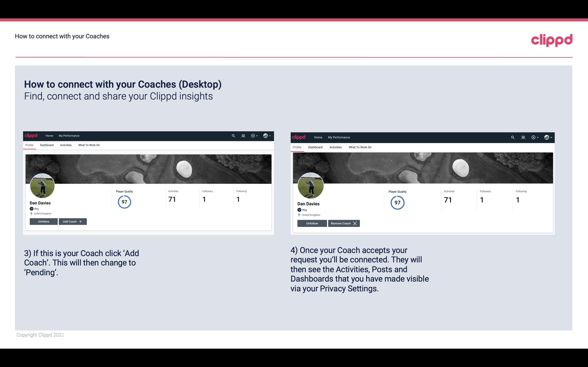Image resolution: width=588 pixels, height=367 pixels.
Task: Click the search icon in left screenshot
Action: click(x=234, y=136)
